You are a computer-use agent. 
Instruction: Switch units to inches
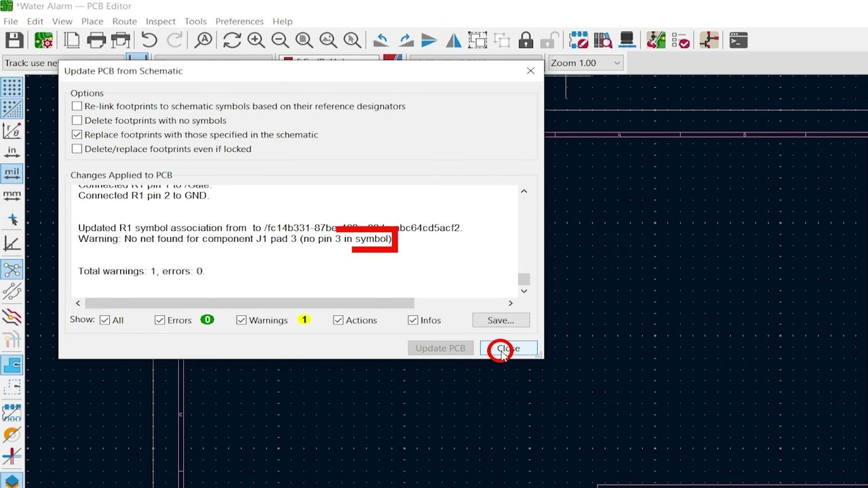12,151
